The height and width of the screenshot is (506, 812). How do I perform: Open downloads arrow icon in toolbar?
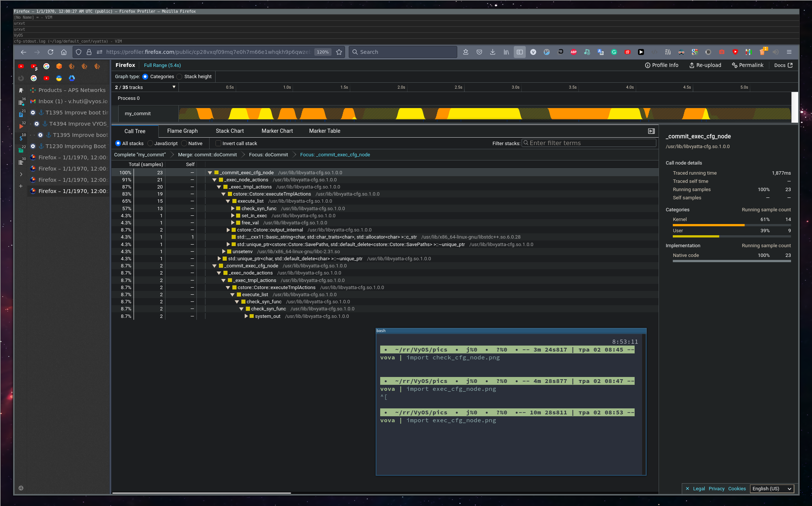tap(492, 52)
